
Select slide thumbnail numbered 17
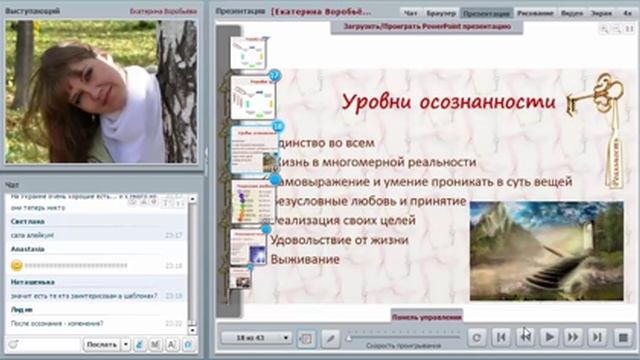click(253, 98)
